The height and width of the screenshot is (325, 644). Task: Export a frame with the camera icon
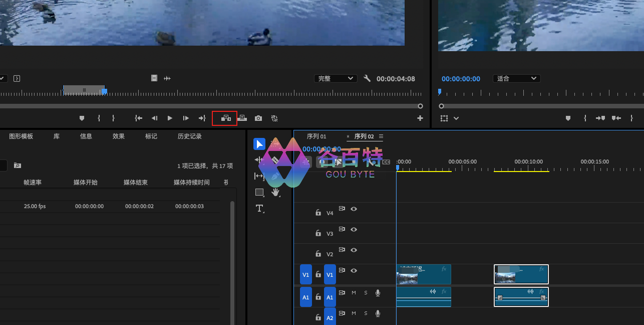coord(258,118)
